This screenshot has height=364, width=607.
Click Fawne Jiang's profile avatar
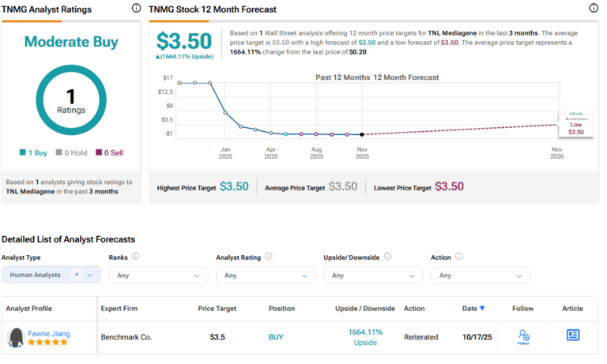(15, 338)
